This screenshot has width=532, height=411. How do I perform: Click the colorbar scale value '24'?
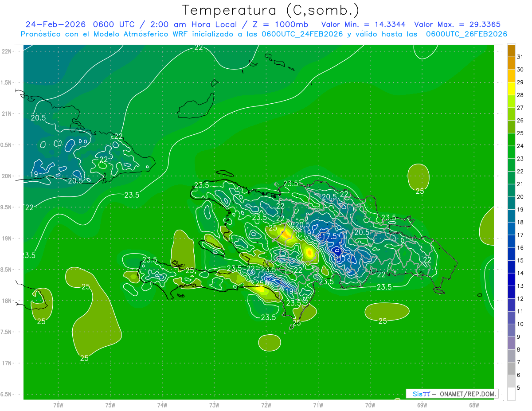coord(520,146)
